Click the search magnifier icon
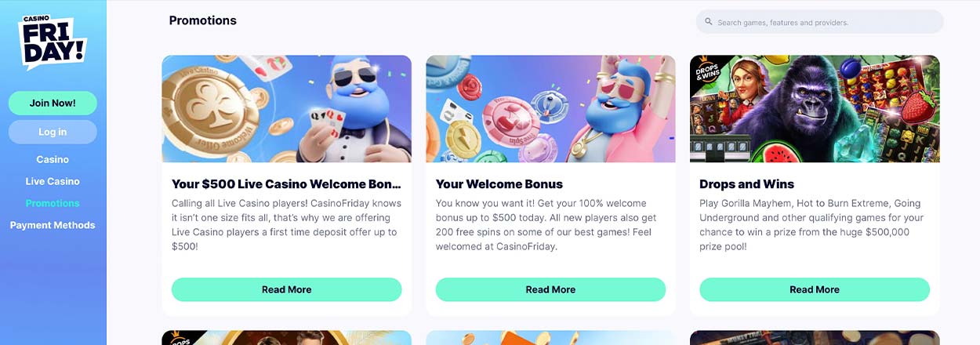 (x=709, y=22)
